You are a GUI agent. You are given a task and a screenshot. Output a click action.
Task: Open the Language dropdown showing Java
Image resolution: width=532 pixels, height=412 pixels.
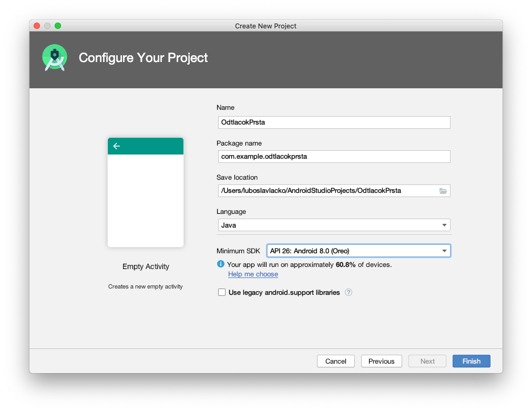(334, 225)
